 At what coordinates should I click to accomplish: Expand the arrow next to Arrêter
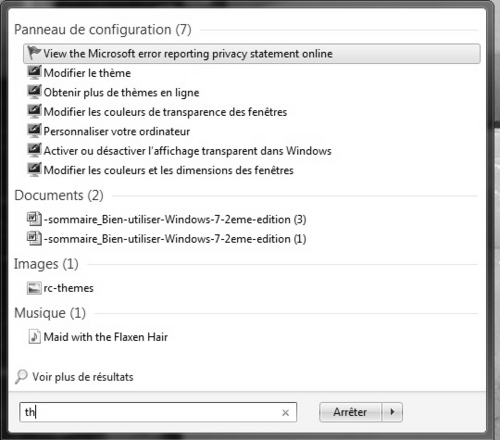tap(392, 412)
